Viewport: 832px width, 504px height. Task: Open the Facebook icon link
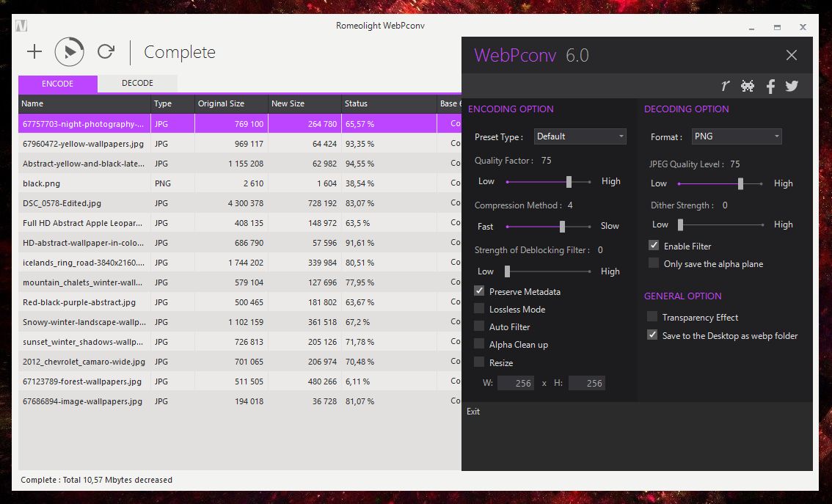[770, 86]
